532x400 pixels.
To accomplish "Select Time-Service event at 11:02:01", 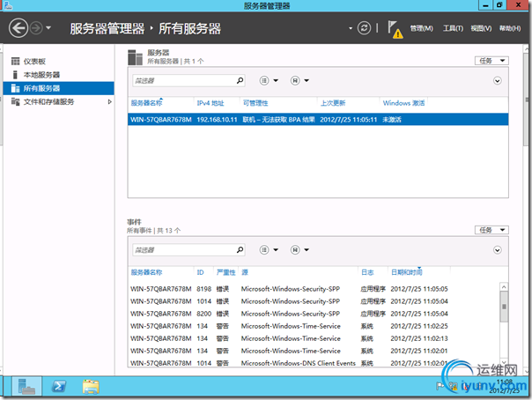I will [314, 351].
